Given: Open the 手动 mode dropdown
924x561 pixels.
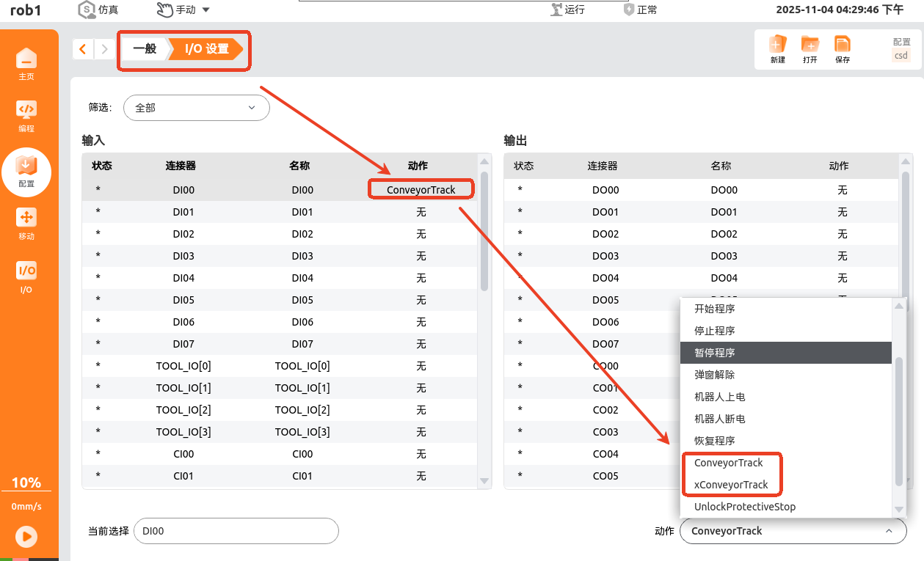Looking at the screenshot, I should point(183,10).
